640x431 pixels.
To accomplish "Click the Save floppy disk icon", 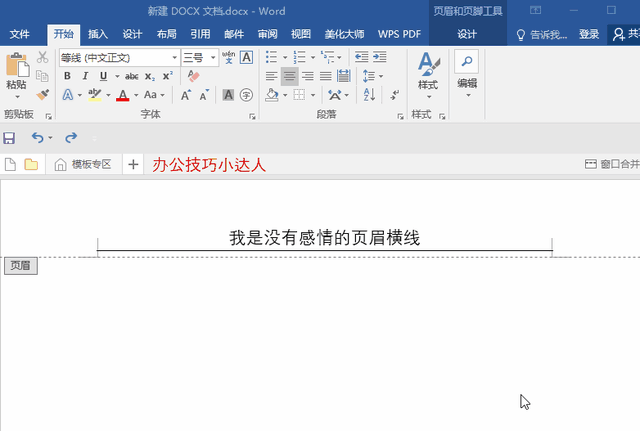I will click(10, 137).
